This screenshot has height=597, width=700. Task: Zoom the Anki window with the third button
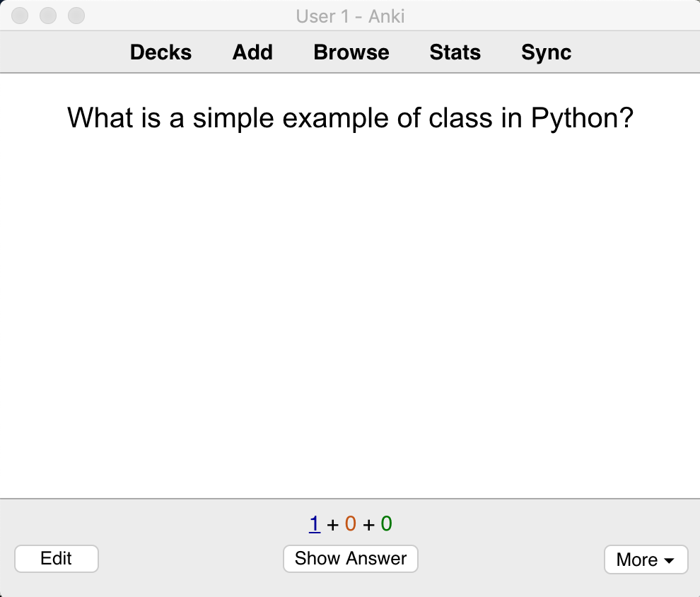tap(76, 16)
